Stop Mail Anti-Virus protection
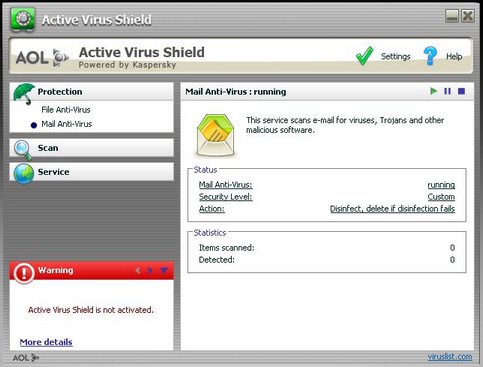Viewport: 483px width, 367px height. (x=461, y=91)
